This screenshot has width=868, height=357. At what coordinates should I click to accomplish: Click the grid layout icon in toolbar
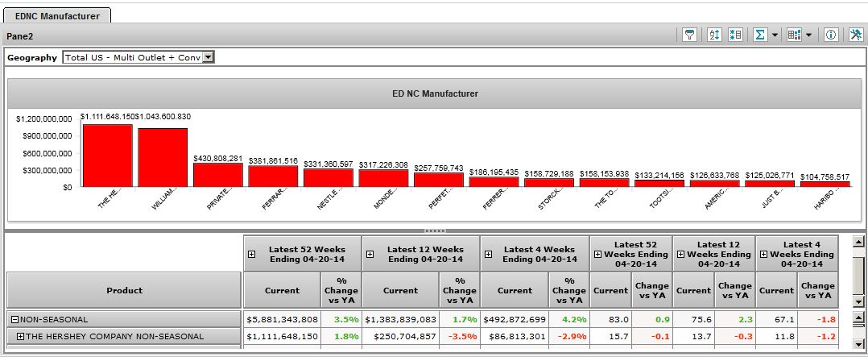(795, 35)
